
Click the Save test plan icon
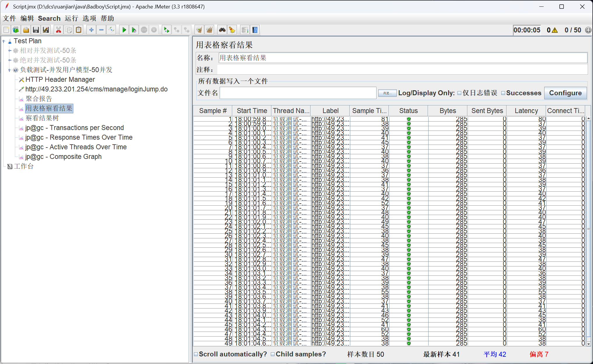click(x=36, y=30)
